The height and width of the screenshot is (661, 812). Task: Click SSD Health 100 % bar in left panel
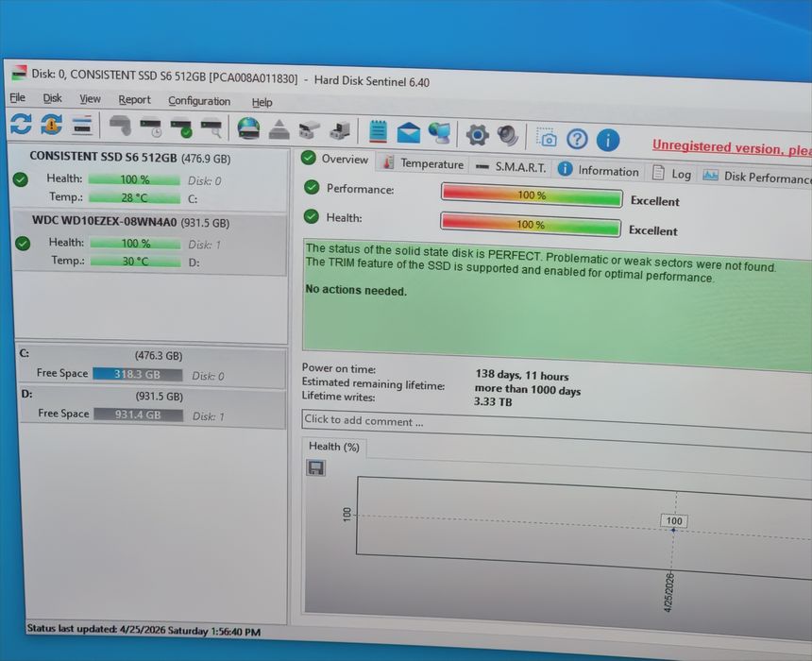coord(134,179)
